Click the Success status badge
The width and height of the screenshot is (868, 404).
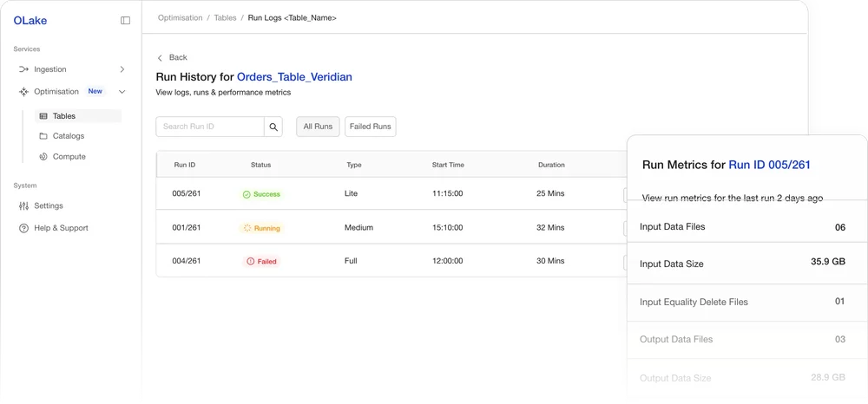261,194
